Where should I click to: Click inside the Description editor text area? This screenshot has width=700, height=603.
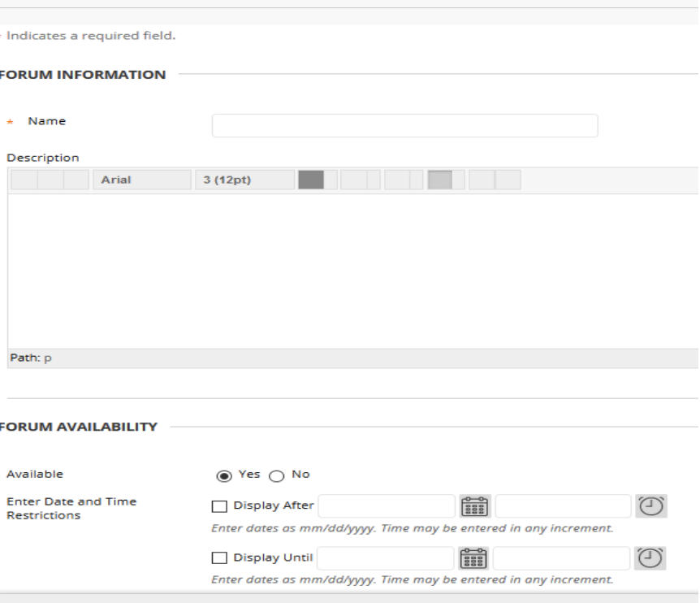(352, 271)
